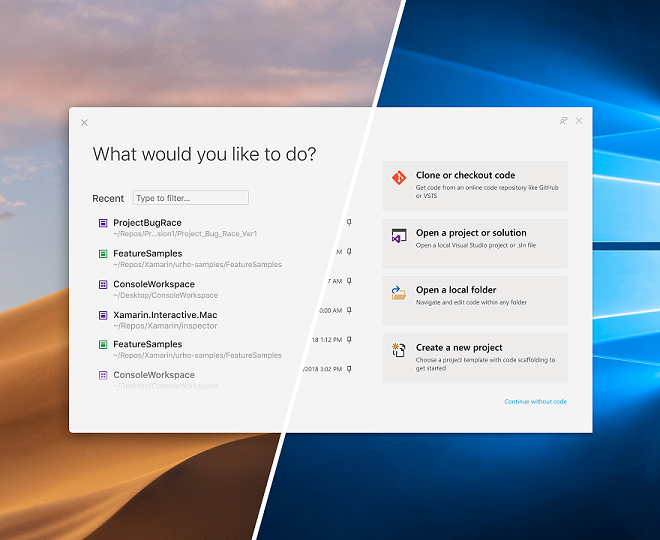Click the Git icon beside Clone or checkout code
The width and height of the screenshot is (660, 540).
(399, 178)
